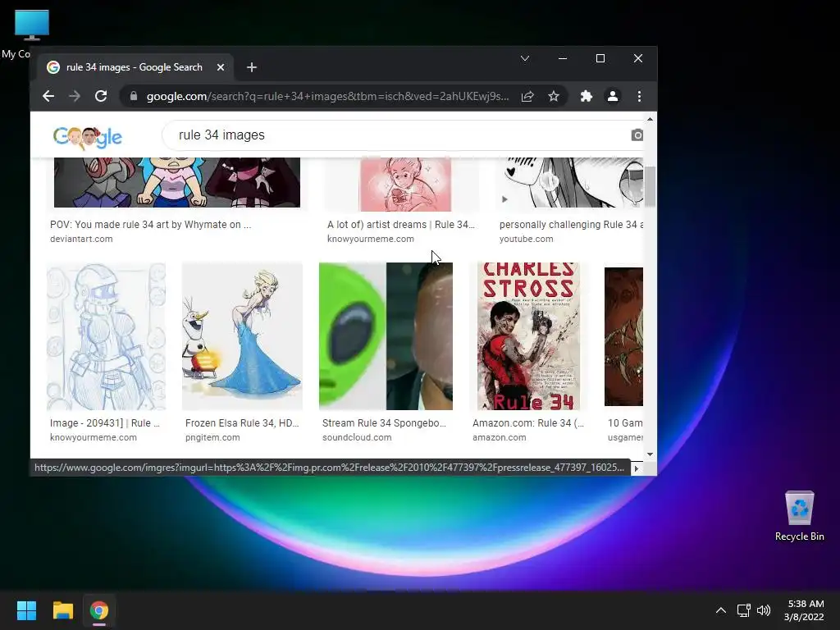Viewport: 840px width, 630px height.
Task: Open the Windows Start menu
Action: [x=26, y=610]
